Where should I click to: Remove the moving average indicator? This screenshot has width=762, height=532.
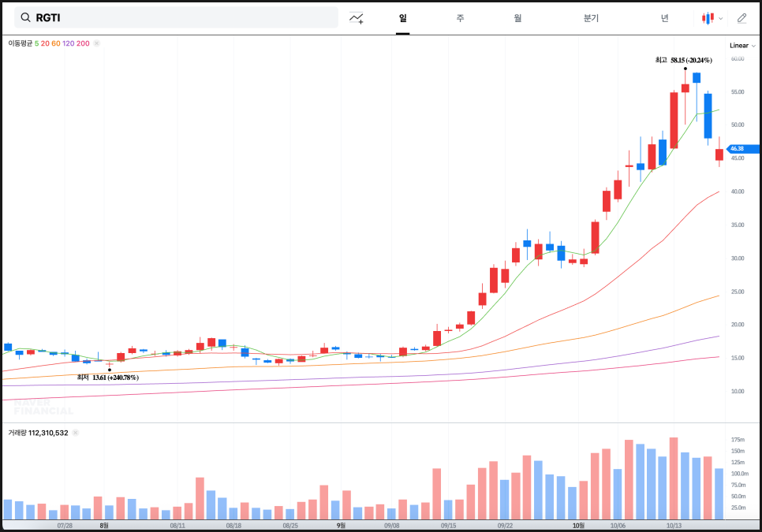pos(97,43)
